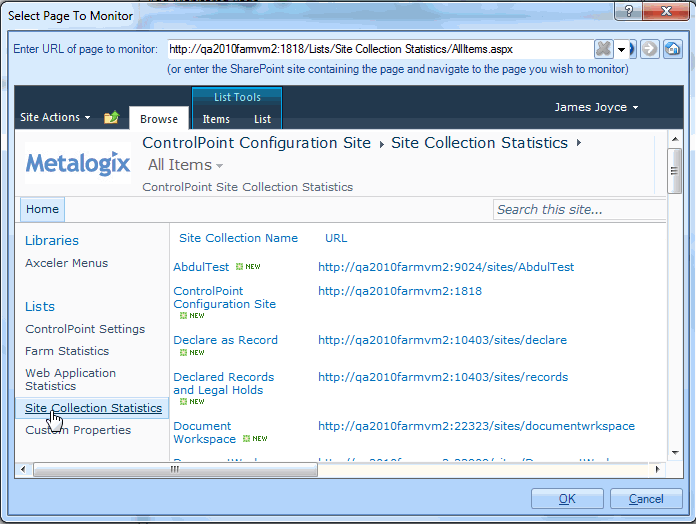This screenshot has width=696, height=524.
Task: Open the URL history dropdown arrow
Action: (621, 49)
